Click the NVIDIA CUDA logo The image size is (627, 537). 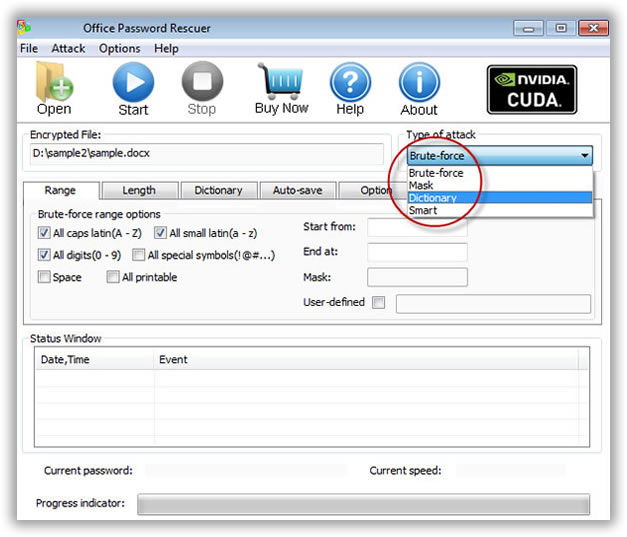tap(532, 90)
